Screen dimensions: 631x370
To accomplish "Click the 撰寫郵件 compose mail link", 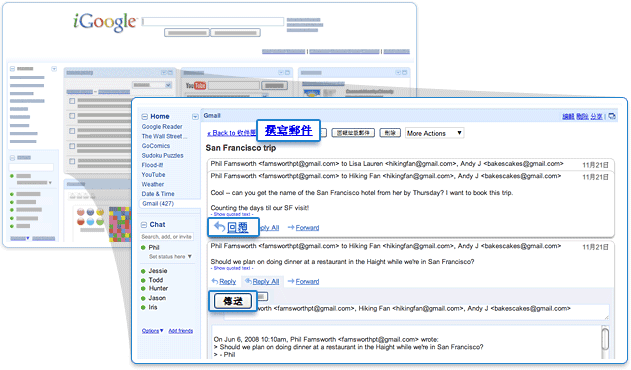I will (x=288, y=130).
